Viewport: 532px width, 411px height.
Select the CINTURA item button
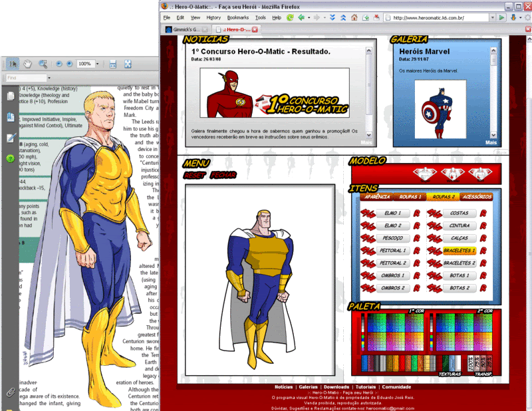tap(460, 225)
